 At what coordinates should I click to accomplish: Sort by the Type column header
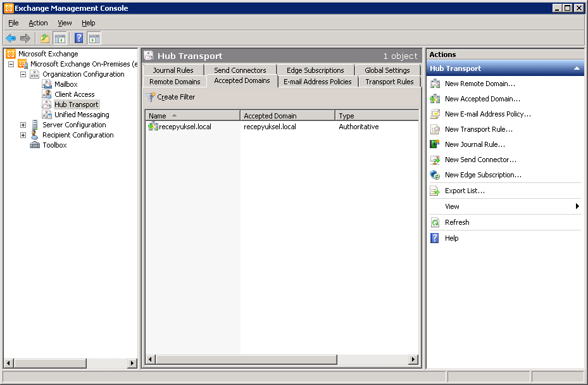(x=377, y=116)
